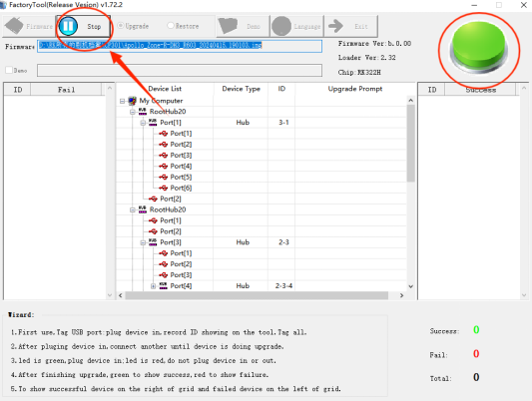Click the Demo folder toolbar icon
Screen dimensions: 532x401
pos(228,26)
